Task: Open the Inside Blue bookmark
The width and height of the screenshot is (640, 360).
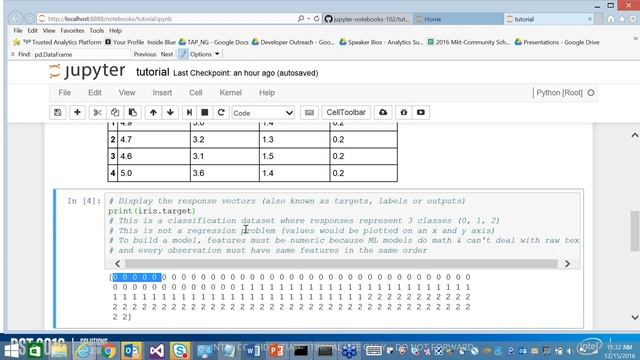Action: (161, 42)
